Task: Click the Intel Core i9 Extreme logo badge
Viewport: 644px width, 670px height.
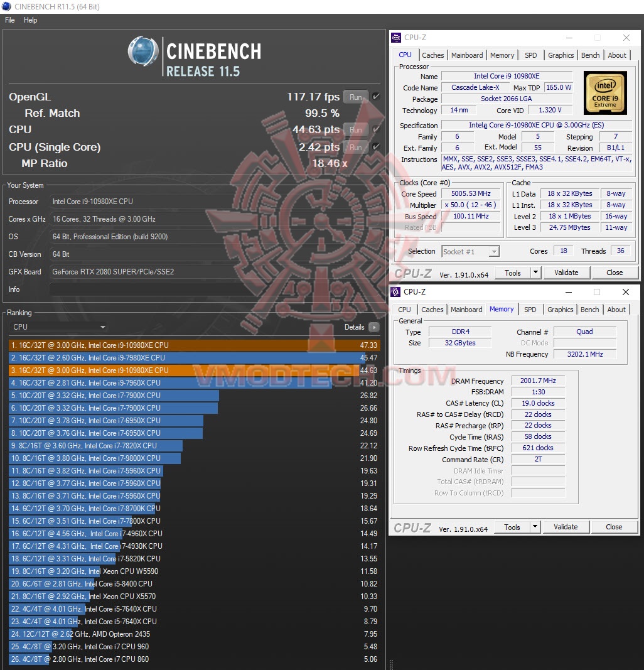Action: tap(605, 93)
